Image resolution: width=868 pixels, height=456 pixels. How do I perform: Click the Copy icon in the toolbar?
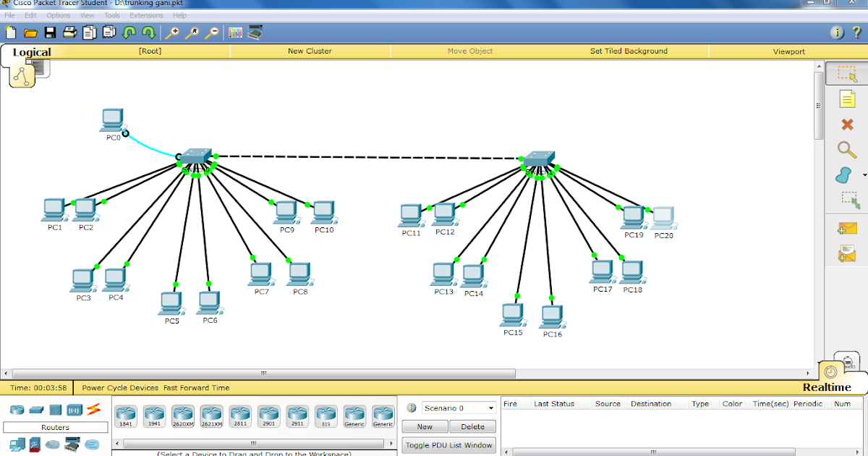tap(90, 33)
